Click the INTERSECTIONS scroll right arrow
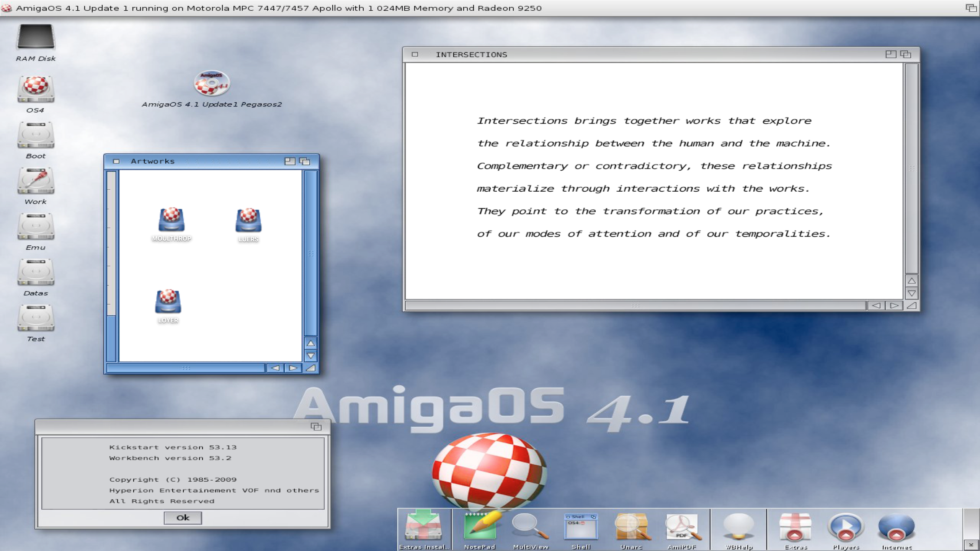The height and width of the screenshot is (551, 980). point(894,305)
